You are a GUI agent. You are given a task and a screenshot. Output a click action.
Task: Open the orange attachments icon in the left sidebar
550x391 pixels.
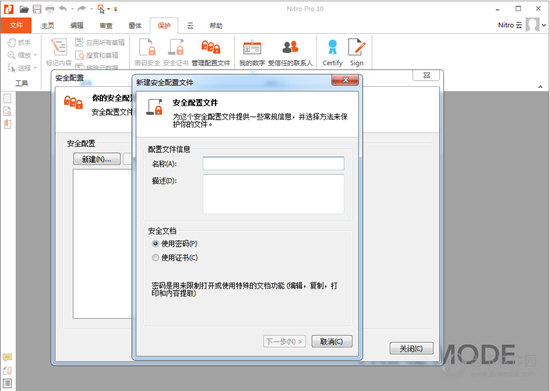point(7,124)
